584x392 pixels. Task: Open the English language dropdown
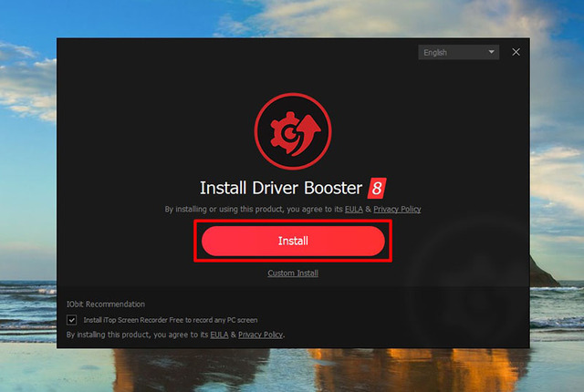point(458,53)
